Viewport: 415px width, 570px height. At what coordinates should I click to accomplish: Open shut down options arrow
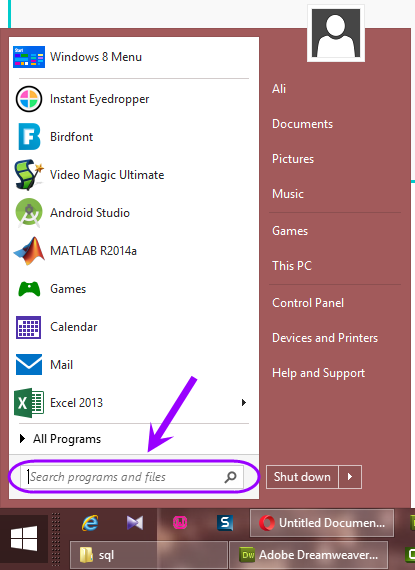(350, 477)
